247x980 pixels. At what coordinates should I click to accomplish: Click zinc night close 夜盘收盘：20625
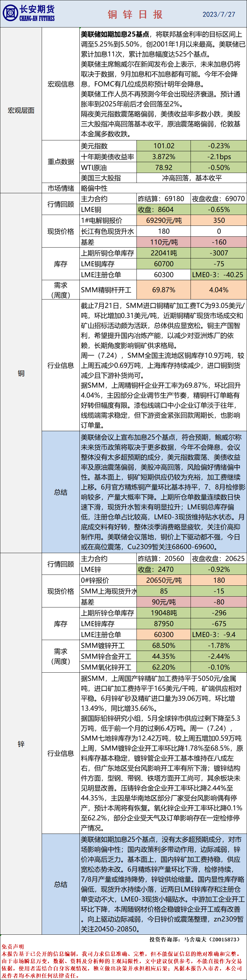(x=218, y=559)
